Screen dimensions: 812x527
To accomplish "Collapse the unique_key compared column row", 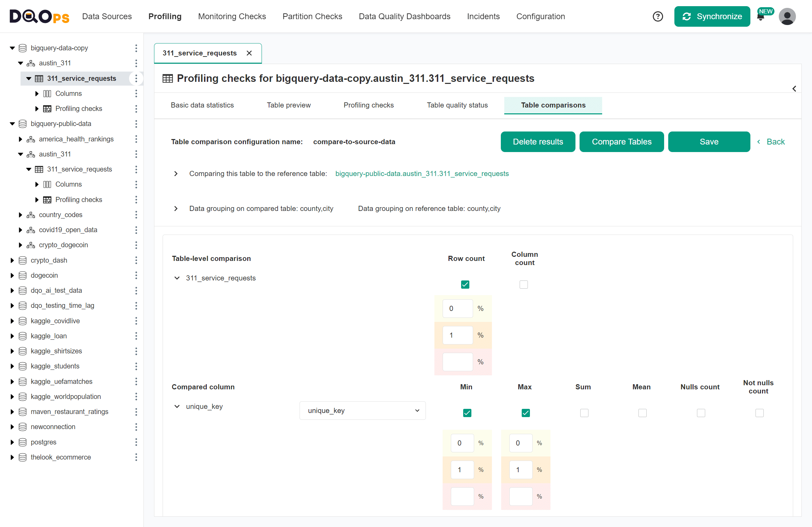I will pyautogui.click(x=177, y=406).
